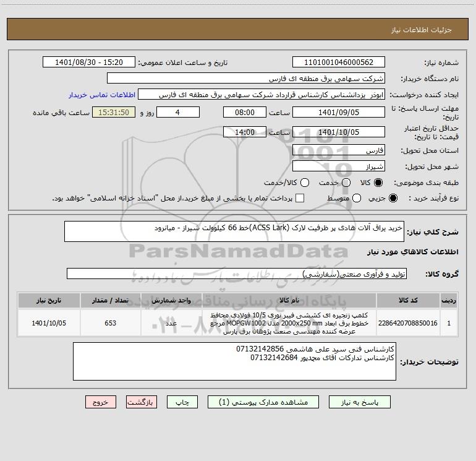This screenshot has height=461, width=476.
Task: Click the تعداد / مقدار column header
Action: [110, 300]
